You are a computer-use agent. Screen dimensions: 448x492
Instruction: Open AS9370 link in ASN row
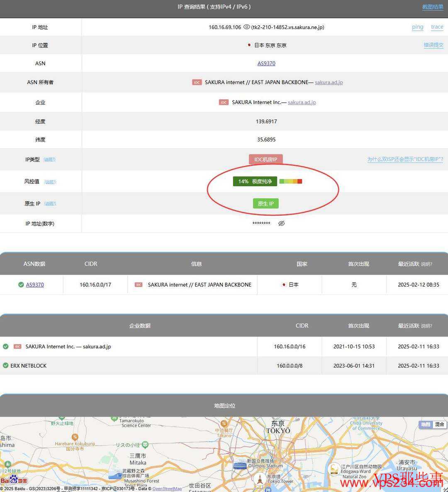click(x=266, y=63)
